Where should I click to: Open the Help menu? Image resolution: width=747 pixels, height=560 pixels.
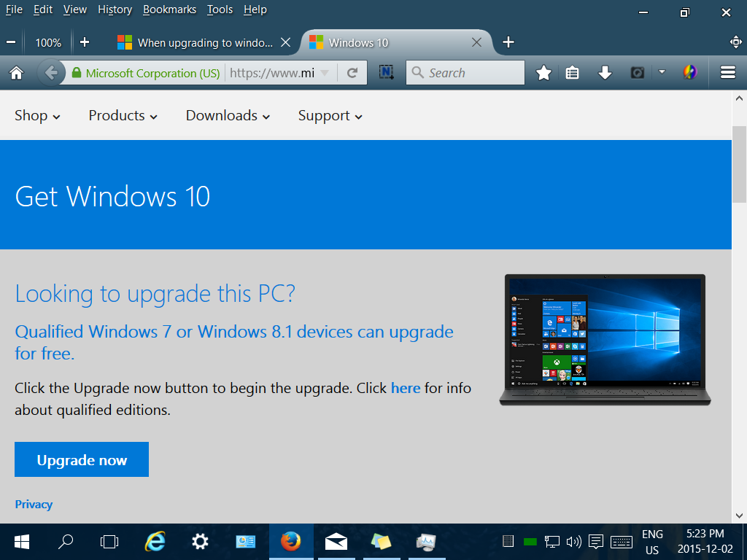255,9
